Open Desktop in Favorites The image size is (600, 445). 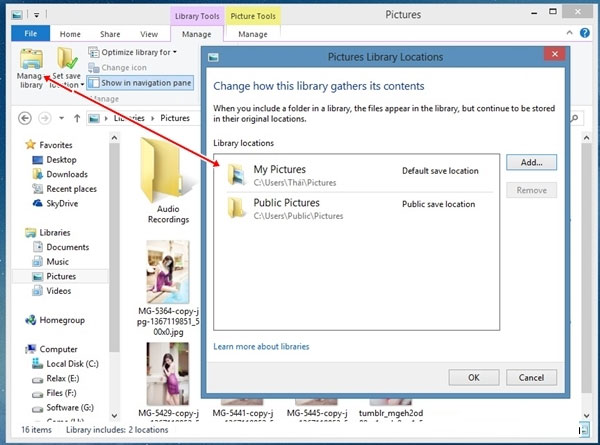tap(54, 160)
